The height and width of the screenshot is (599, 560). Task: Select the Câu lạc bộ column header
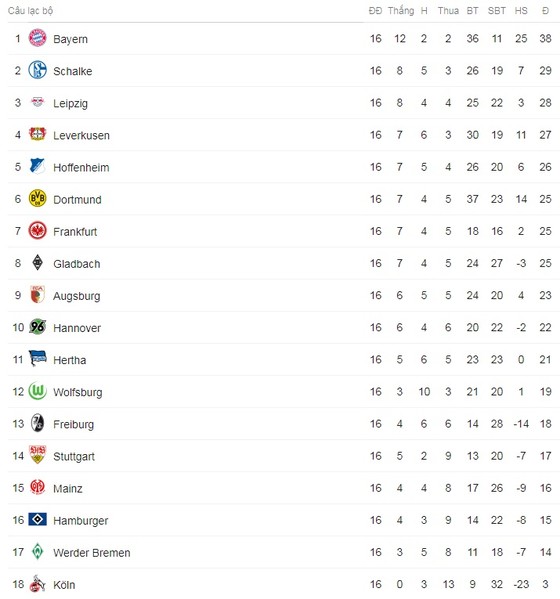tap(30, 10)
